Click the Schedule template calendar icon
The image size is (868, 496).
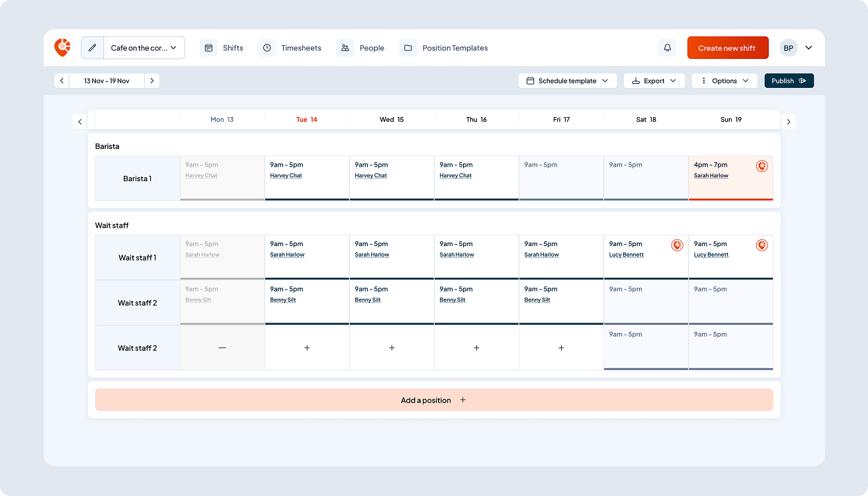(x=531, y=81)
